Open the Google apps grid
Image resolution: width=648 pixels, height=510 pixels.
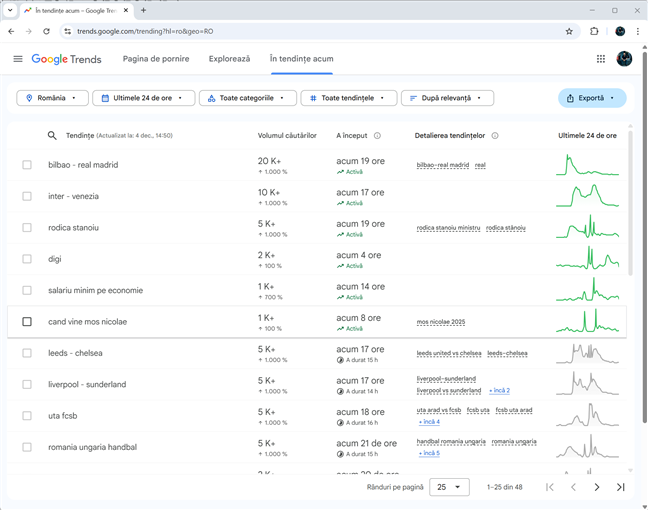[601, 59]
